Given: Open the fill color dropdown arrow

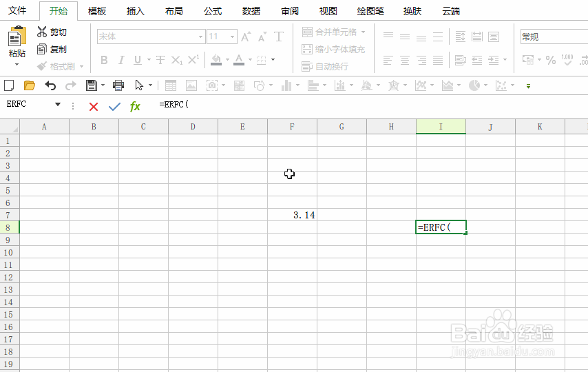Looking at the screenshot, I should click(227, 60).
